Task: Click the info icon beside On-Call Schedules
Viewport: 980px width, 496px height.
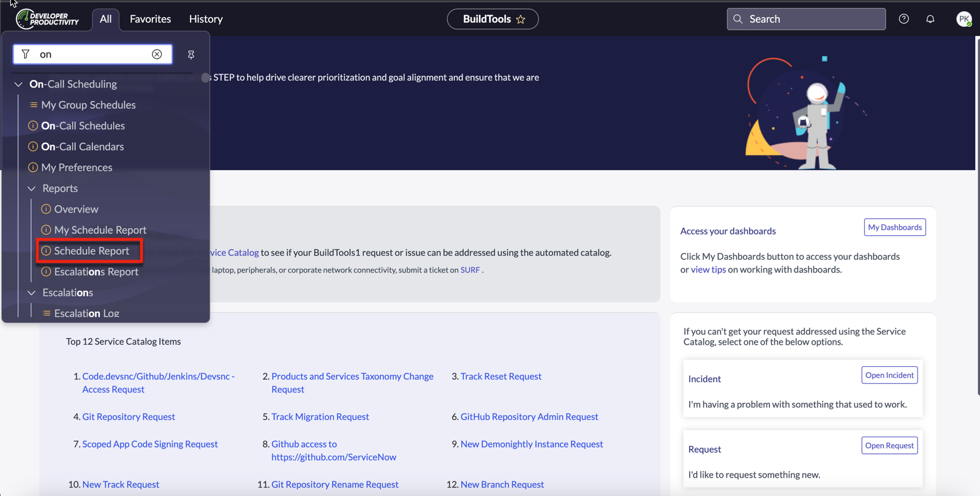Action: point(33,126)
